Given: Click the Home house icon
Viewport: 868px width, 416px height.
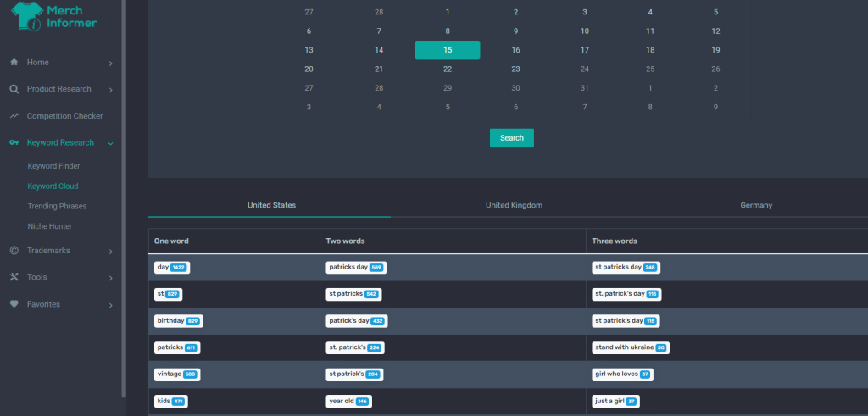Looking at the screenshot, I should point(14,63).
